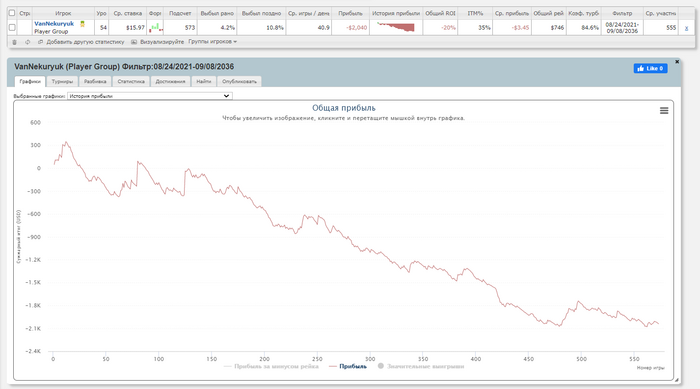Click the resize grip at chart corner

pyautogui.click(x=676, y=380)
